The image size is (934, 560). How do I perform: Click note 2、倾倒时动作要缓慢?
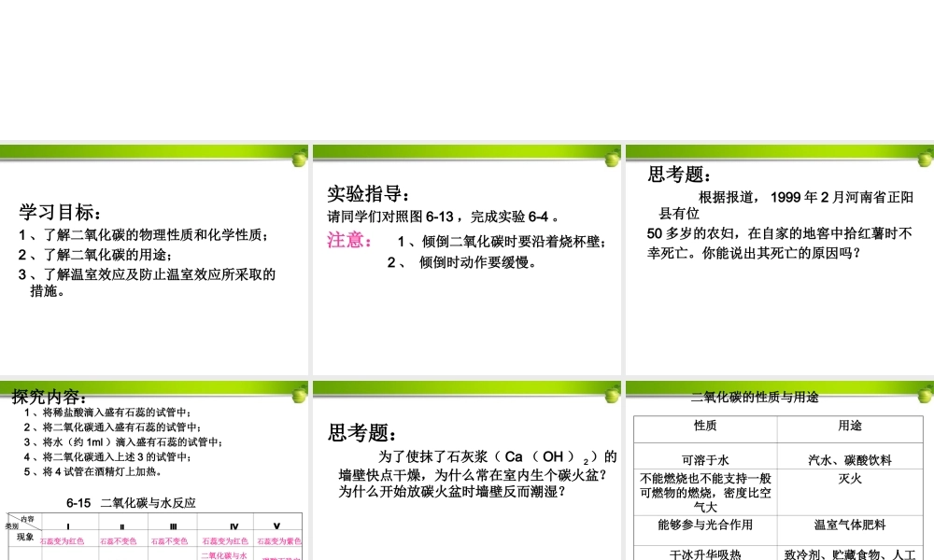click(462, 262)
